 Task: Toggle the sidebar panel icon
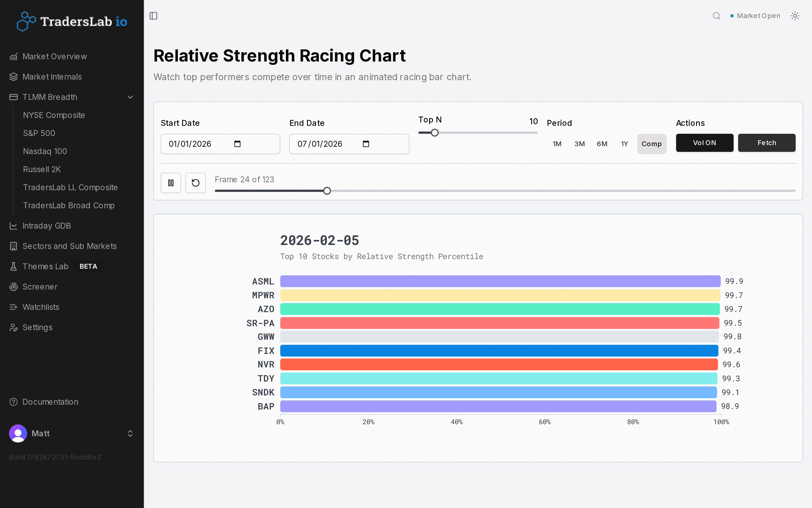click(153, 16)
